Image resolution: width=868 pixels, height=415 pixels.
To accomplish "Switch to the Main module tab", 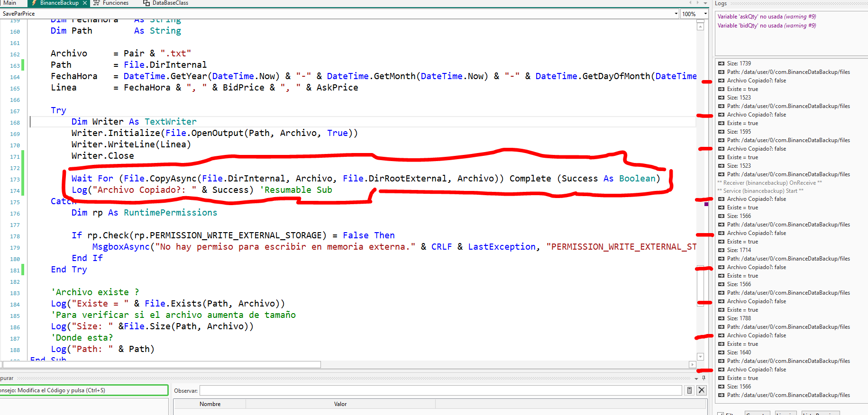I will [x=9, y=3].
